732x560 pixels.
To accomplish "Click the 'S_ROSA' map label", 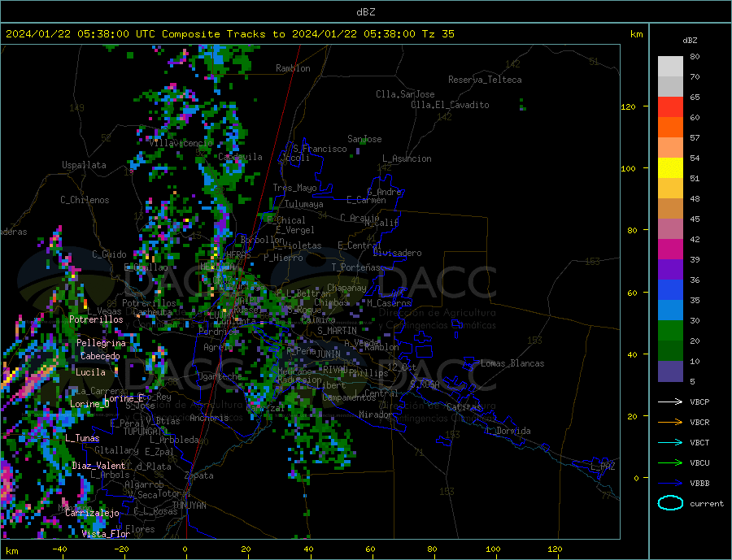I will point(425,384).
